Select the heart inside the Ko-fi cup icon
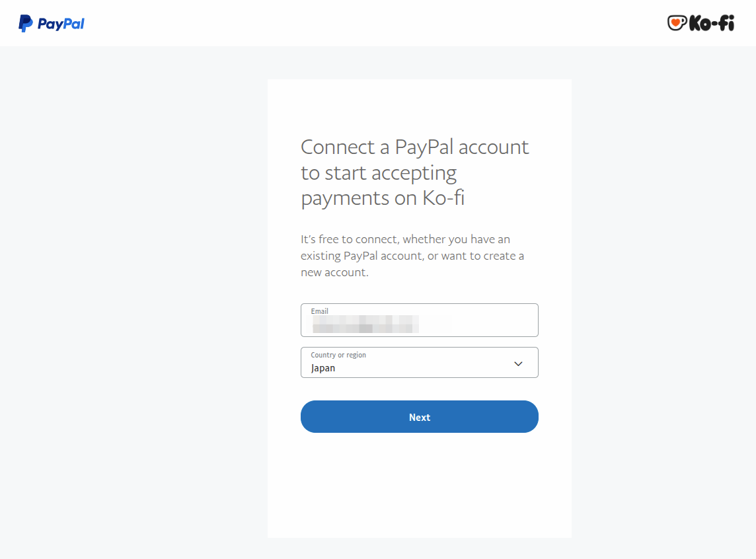Image resolution: width=756 pixels, height=559 pixels. [675, 22]
